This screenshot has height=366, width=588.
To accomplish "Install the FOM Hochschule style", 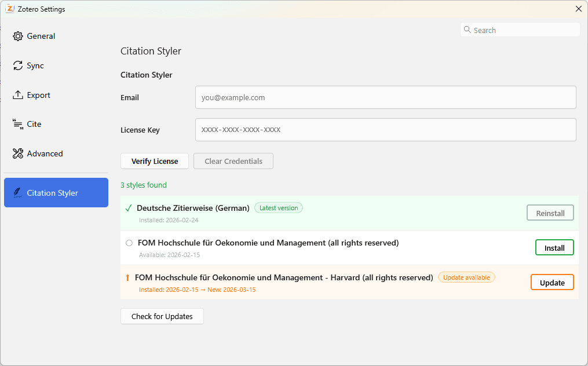I will (554, 248).
